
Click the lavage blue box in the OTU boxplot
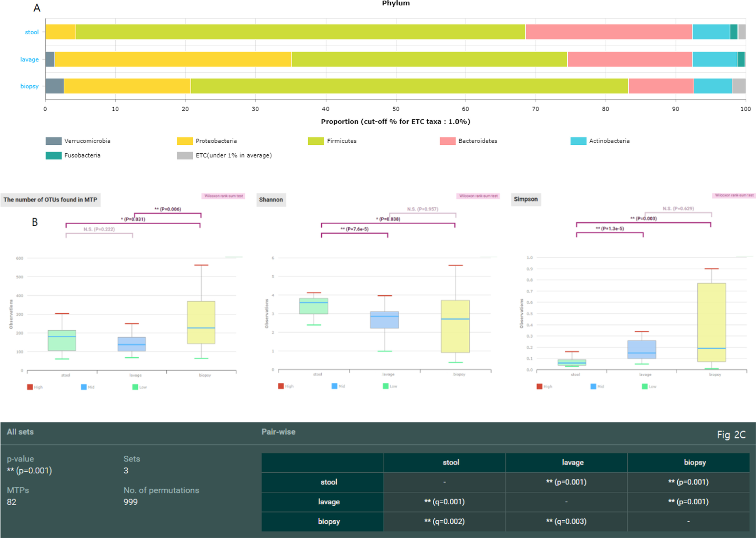tap(132, 344)
